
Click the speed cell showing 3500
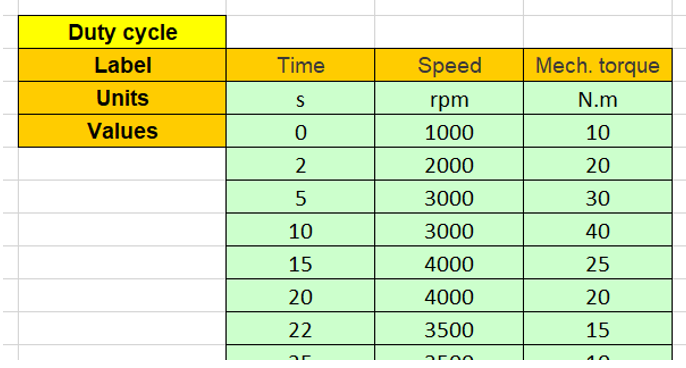[449, 329]
